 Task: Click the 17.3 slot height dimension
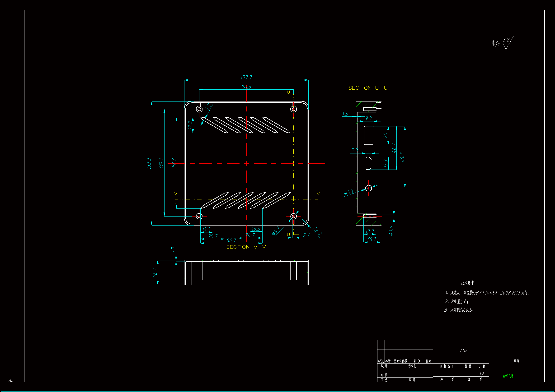tap(190, 125)
